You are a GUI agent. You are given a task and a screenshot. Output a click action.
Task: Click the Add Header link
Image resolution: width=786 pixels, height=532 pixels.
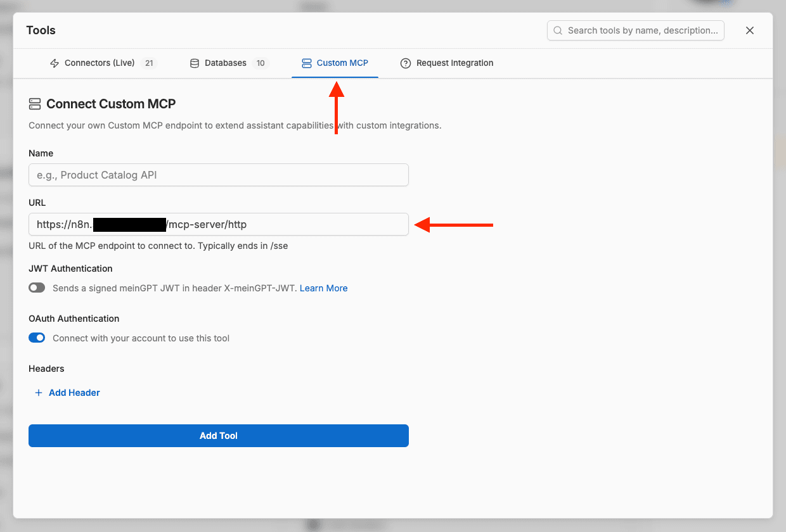pyautogui.click(x=74, y=393)
